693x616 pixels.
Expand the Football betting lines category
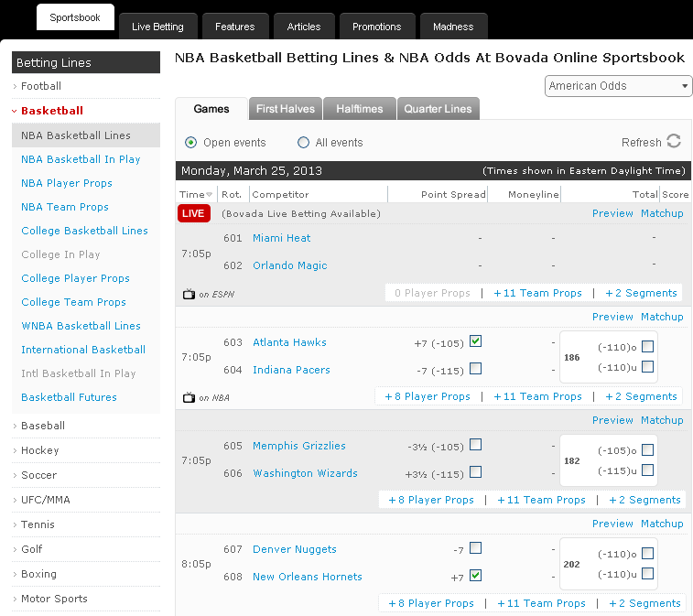point(41,86)
